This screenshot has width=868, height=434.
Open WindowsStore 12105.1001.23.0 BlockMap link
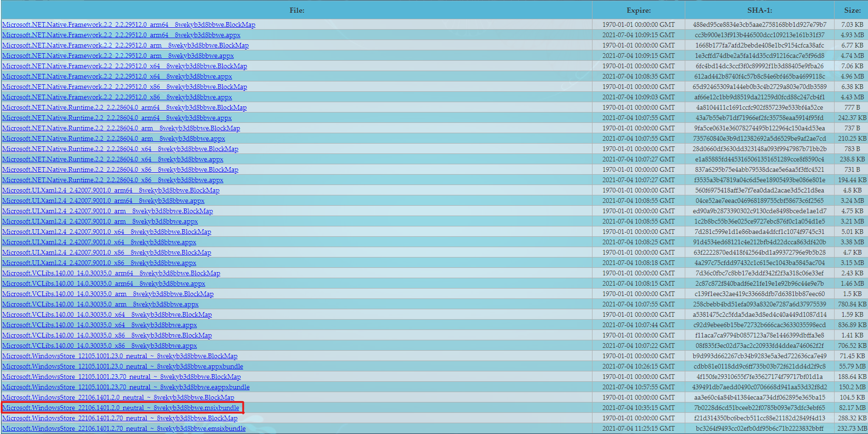(120, 356)
